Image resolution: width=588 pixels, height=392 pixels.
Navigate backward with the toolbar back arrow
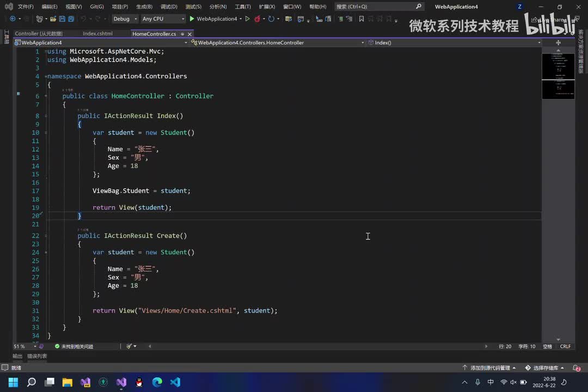(x=13, y=19)
